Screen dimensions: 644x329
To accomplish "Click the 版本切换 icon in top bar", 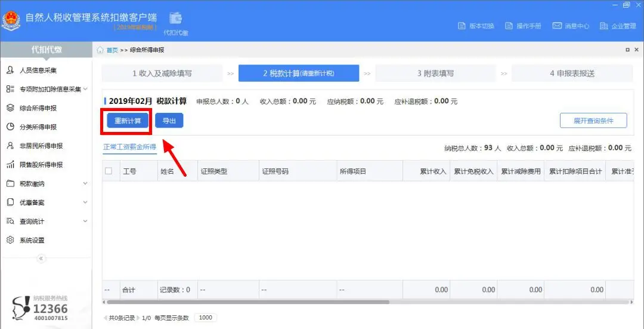I will (461, 26).
